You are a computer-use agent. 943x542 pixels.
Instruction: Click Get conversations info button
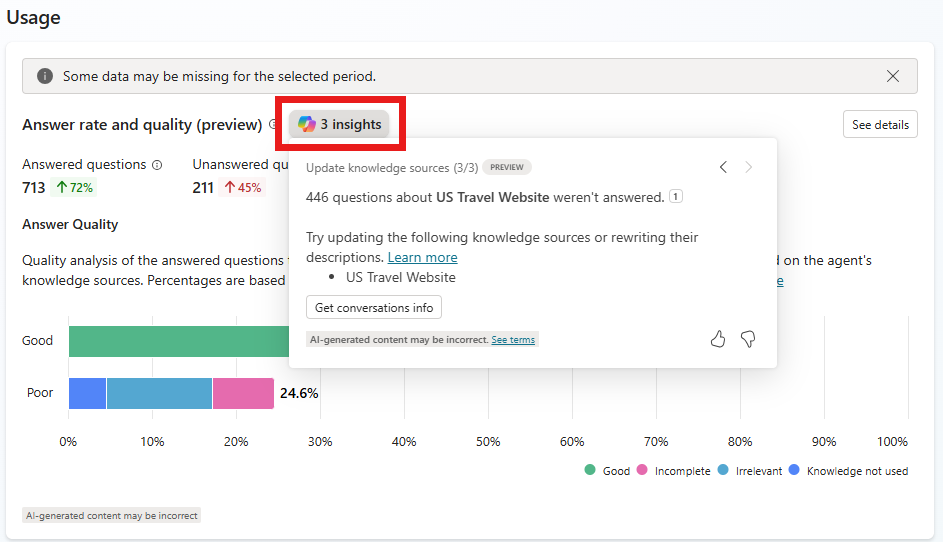373,307
